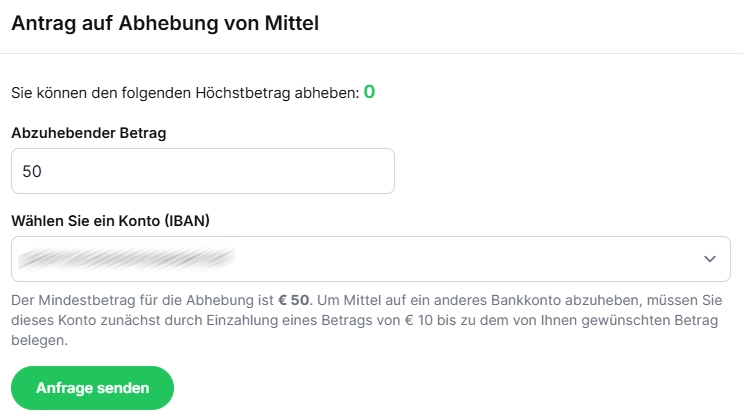Select the blurred IBAN value in dropdown

[x=126, y=259]
